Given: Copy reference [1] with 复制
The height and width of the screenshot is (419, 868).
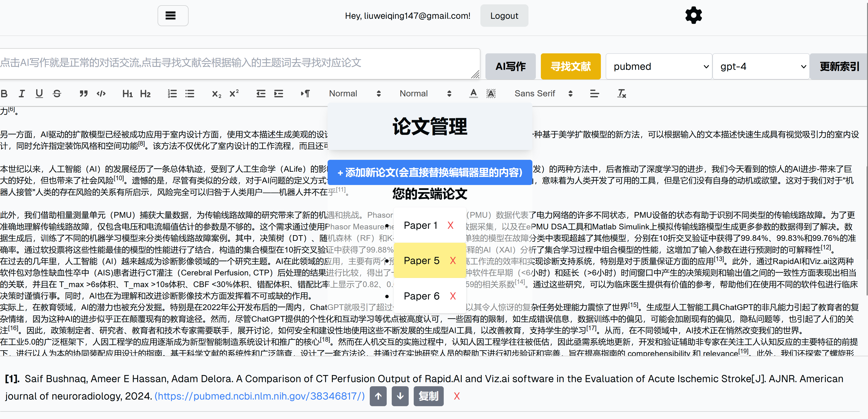Looking at the screenshot, I should click(x=428, y=396).
